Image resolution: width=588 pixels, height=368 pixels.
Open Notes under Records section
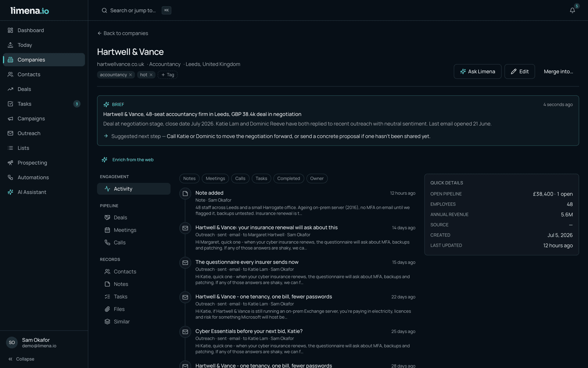tap(134, 284)
